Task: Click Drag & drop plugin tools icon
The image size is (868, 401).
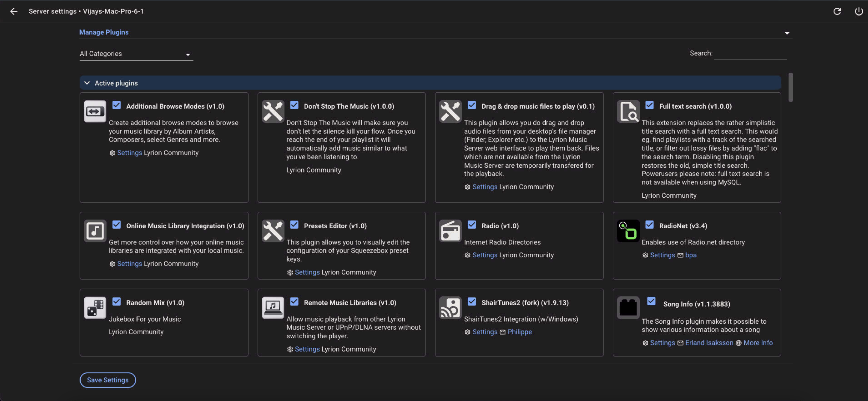Action: pyautogui.click(x=450, y=111)
